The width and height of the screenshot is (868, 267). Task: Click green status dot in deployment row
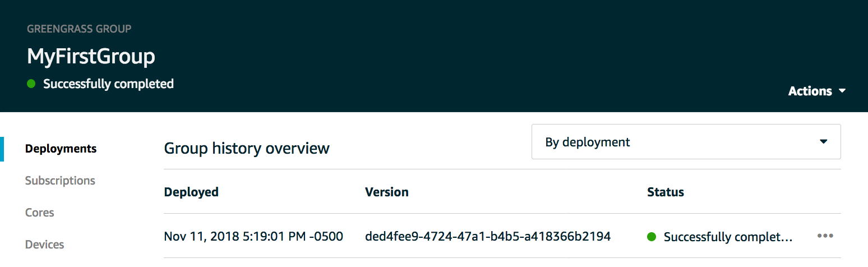[652, 237]
